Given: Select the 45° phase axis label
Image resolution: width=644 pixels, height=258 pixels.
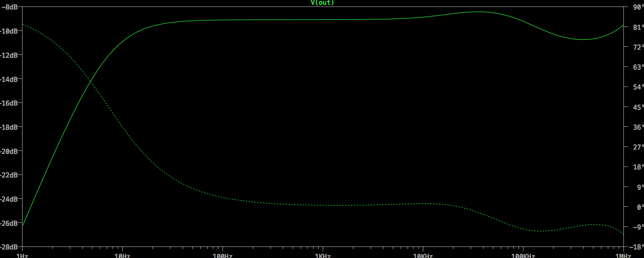Looking at the screenshot, I should coord(638,107).
